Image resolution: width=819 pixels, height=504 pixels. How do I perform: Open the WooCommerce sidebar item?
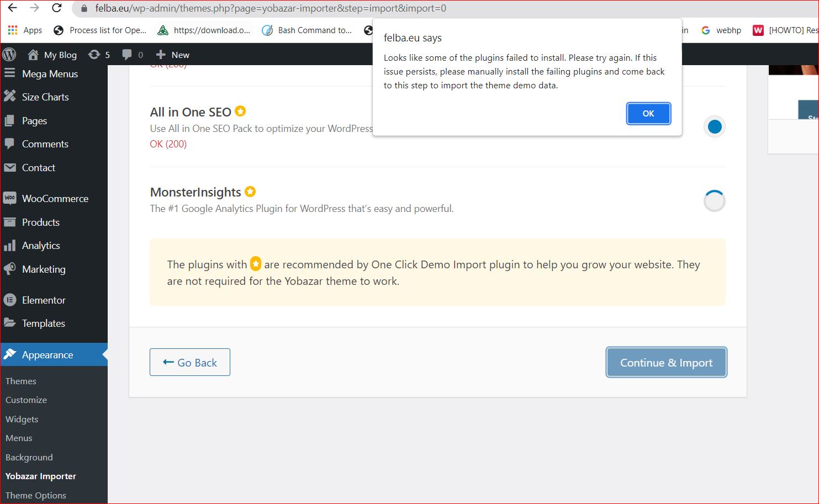(54, 199)
